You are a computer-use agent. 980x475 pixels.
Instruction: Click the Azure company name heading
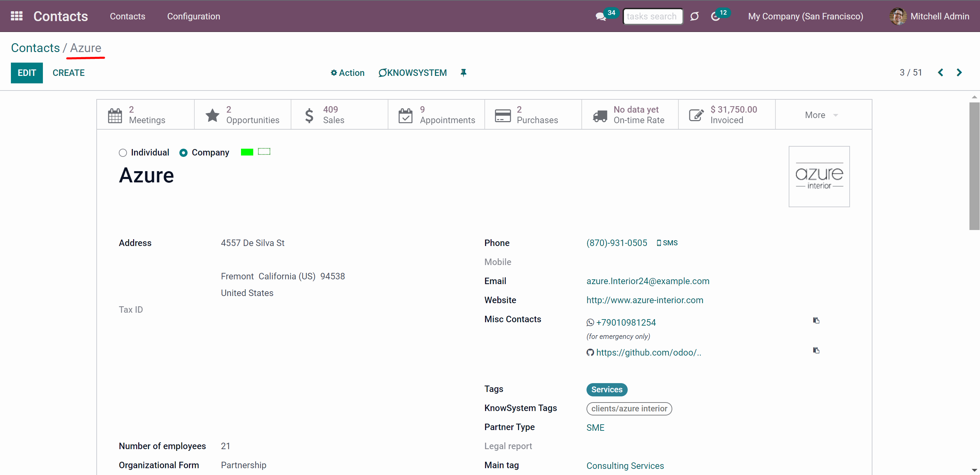pyautogui.click(x=146, y=175)
